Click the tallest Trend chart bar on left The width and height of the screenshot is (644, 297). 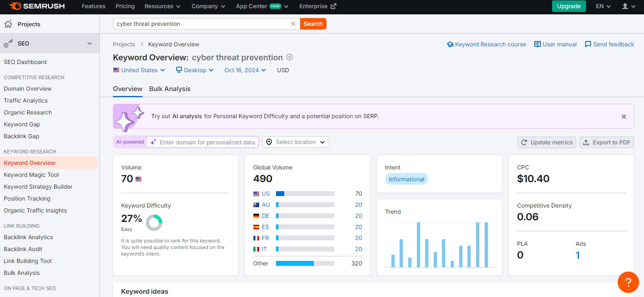click(x=419, y=245)
